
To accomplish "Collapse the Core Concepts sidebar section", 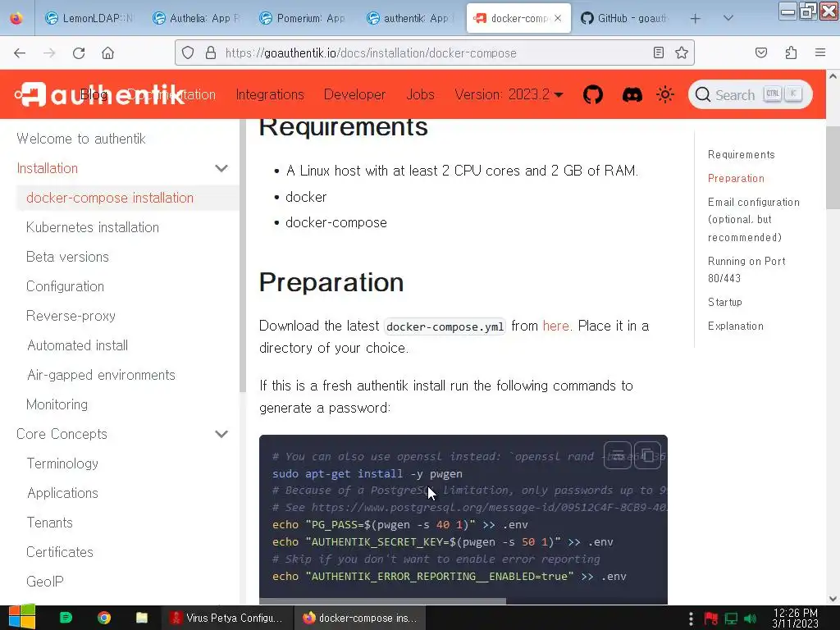I will click(x=221, y=434).
